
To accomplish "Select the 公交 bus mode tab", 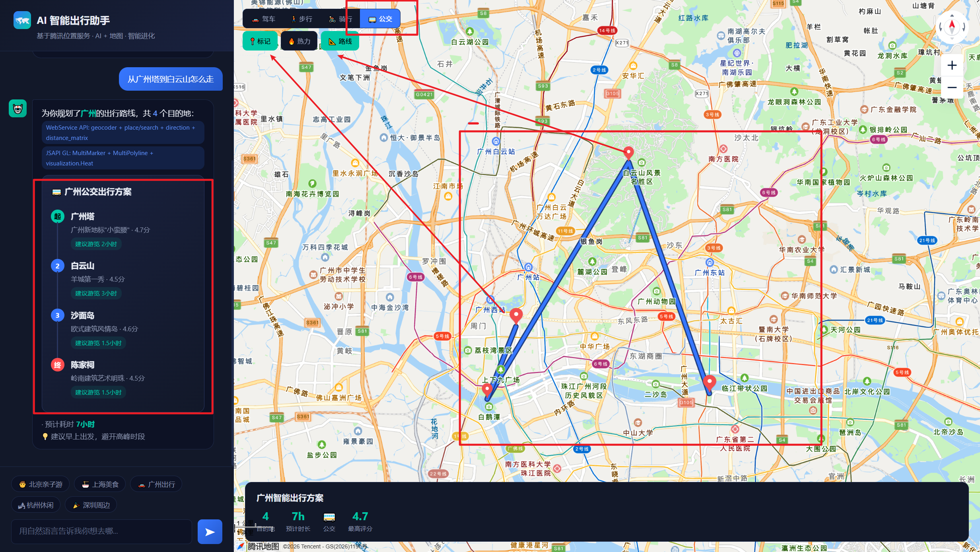I will (380, 19).
